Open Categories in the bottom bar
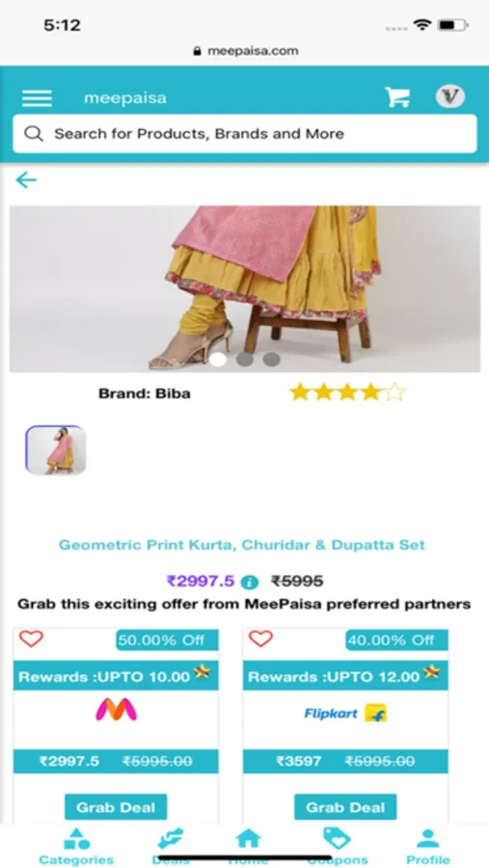 (76, 847)
